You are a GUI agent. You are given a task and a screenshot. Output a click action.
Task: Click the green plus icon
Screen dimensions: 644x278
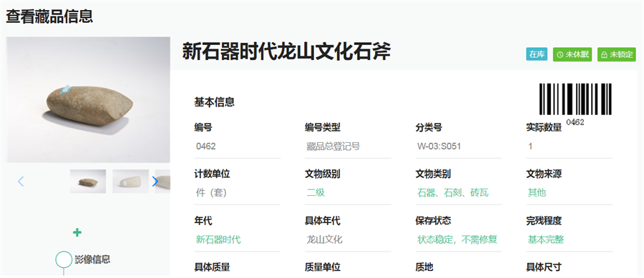(77, 232)
